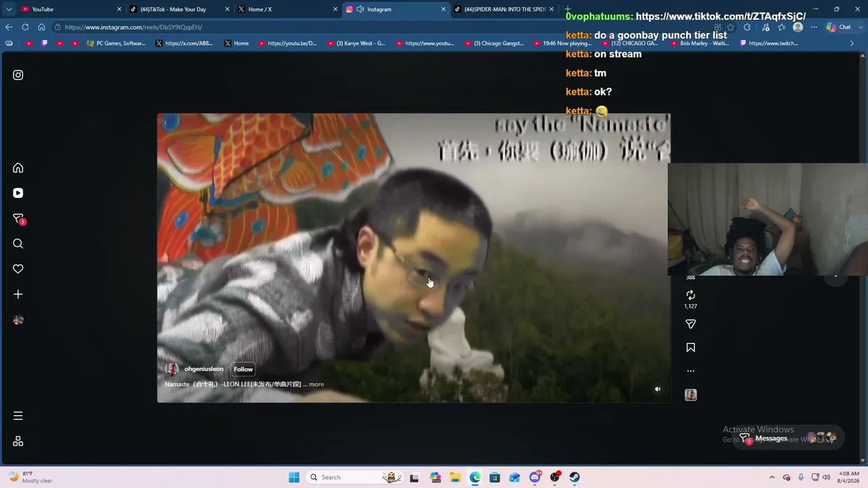Open File Explorer from taskbar
Viewport: 868px width, 488px height.
tap(455, 477)
